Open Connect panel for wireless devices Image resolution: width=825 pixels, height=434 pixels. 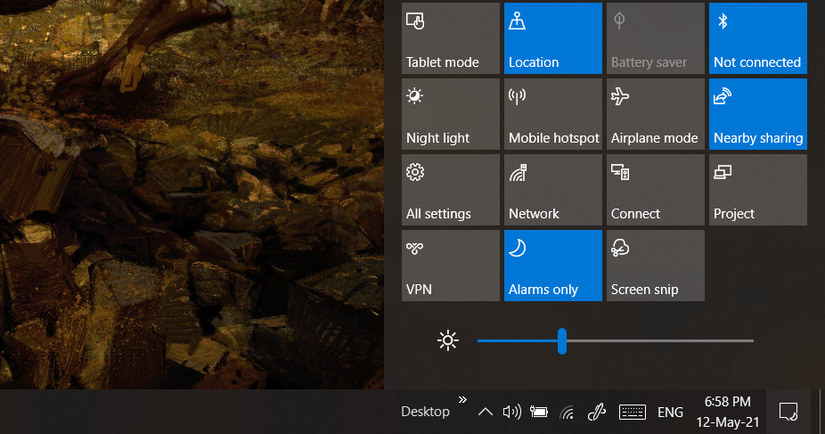[655, 190]
